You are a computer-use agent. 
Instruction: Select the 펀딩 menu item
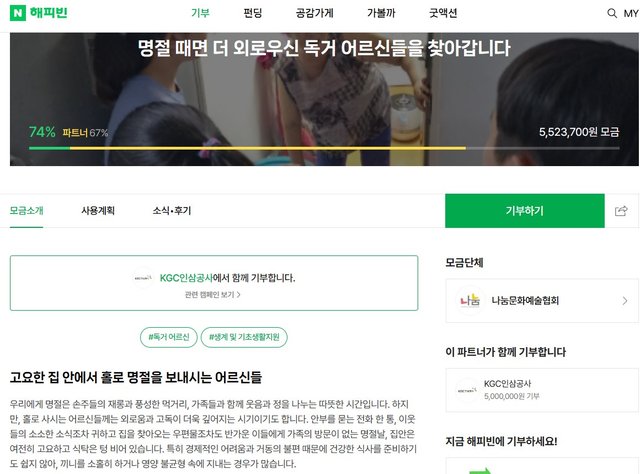point(253,13)
